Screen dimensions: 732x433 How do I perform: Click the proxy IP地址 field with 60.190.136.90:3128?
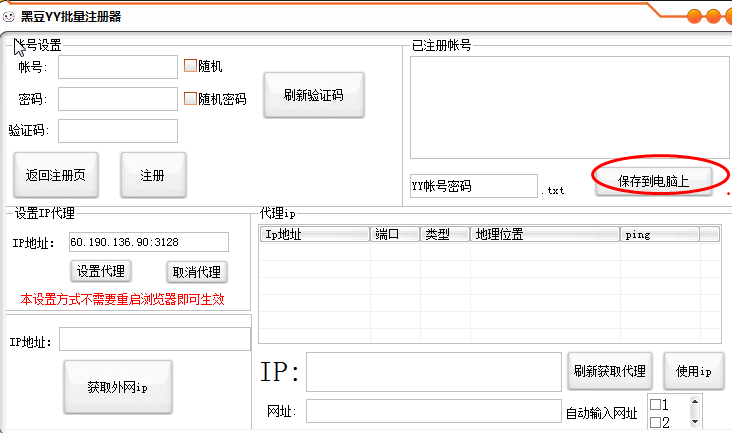coord(149,242)
